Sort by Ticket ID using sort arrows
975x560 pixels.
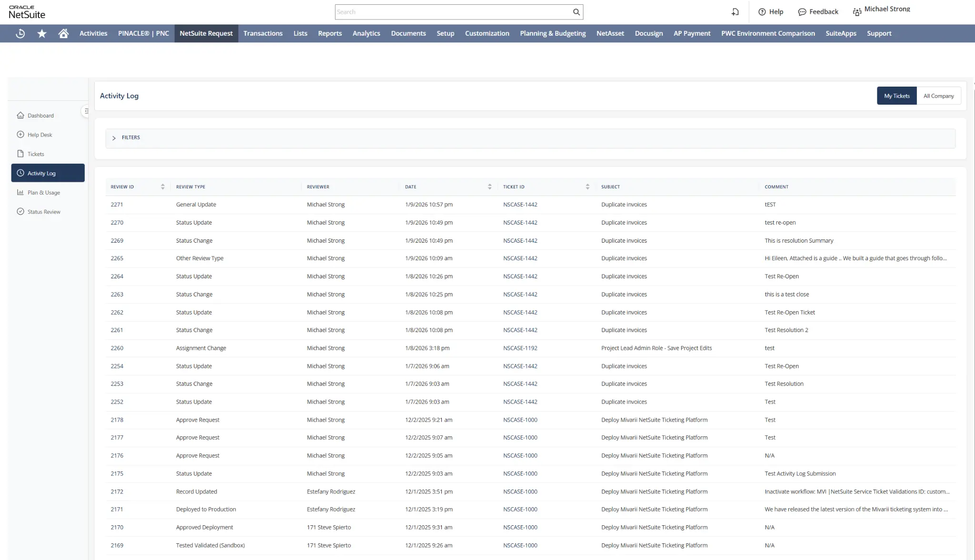(x=587, y=187)
